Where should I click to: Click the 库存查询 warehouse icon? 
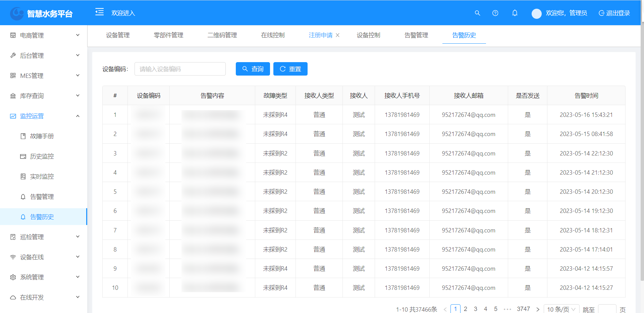13,96
